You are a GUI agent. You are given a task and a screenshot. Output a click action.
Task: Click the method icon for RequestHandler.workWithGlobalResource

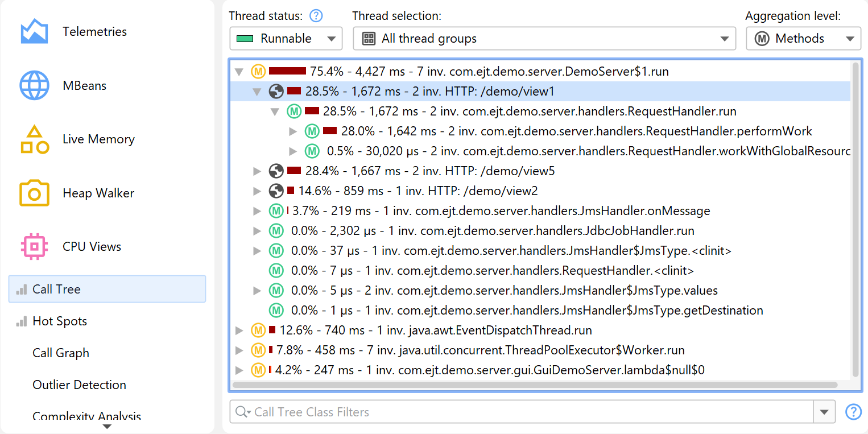312,151
